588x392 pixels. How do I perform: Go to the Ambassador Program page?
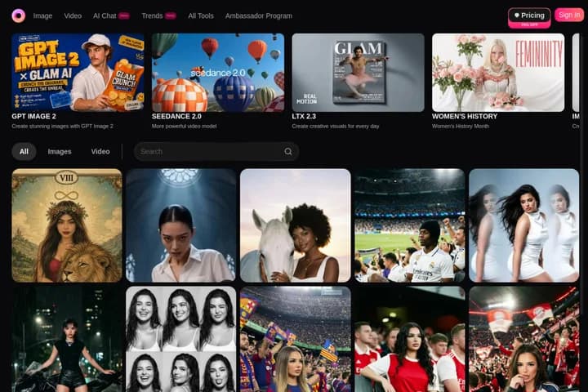(x=258, y=16)
